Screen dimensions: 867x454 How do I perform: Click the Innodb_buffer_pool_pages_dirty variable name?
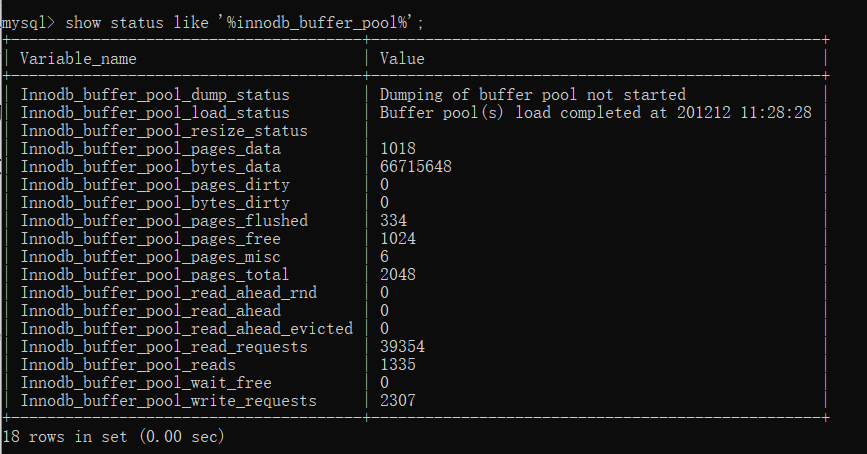point(155,185)
